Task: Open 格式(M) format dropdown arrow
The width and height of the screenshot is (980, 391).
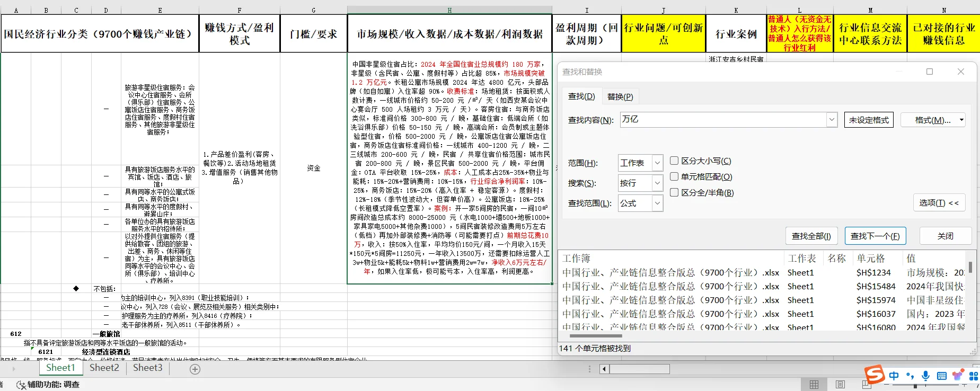Action: (x=961, y=120)
